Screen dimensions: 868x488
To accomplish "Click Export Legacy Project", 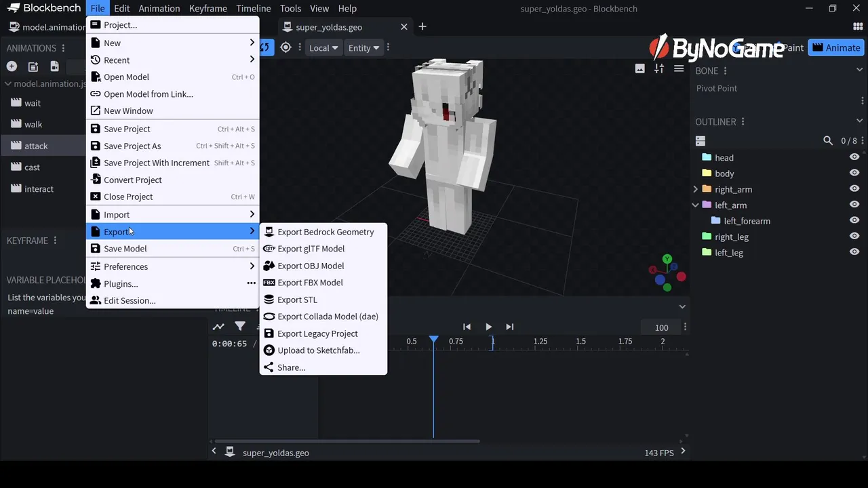I will coord(323,333).
